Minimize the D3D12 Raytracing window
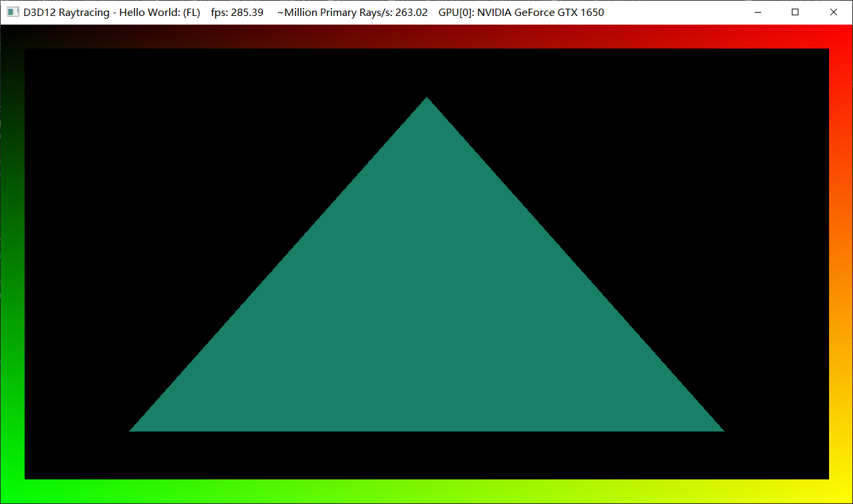This screenshot has width=853, height=504. [757, 12]
